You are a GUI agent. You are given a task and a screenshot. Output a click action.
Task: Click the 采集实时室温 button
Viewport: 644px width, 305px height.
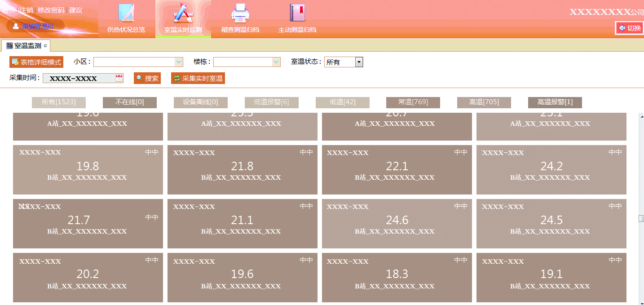[x=198, y=78]
